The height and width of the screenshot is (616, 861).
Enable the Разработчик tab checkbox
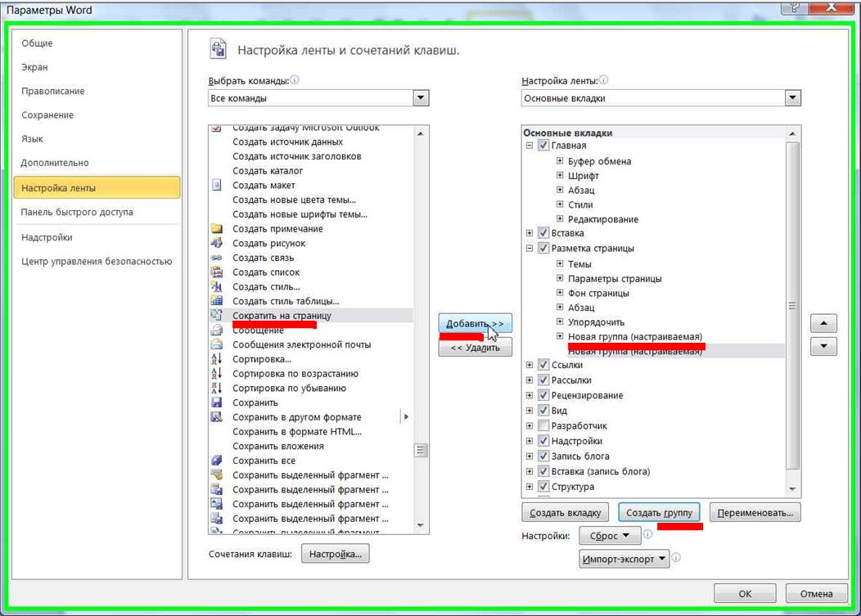543,425
